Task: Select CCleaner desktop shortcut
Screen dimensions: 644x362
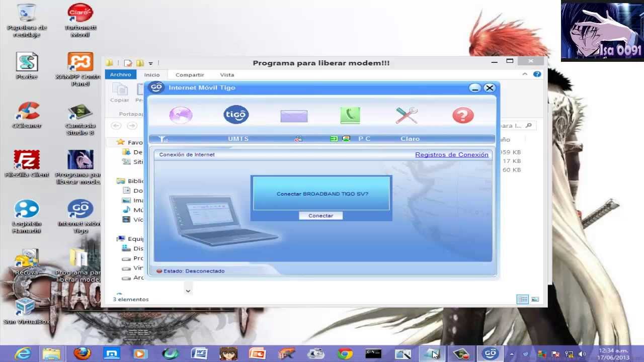Action: tap(27, 115)
